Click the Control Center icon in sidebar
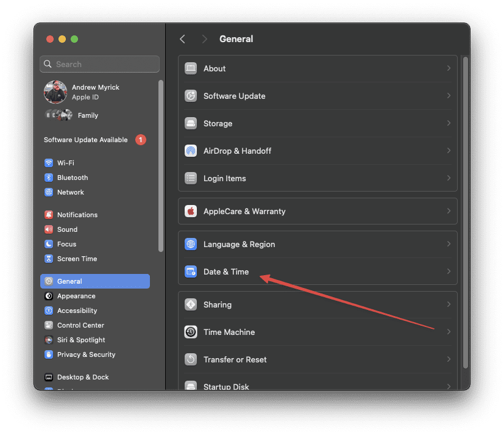This screenshot has height=435, width=504. click(x=49, y=325)
